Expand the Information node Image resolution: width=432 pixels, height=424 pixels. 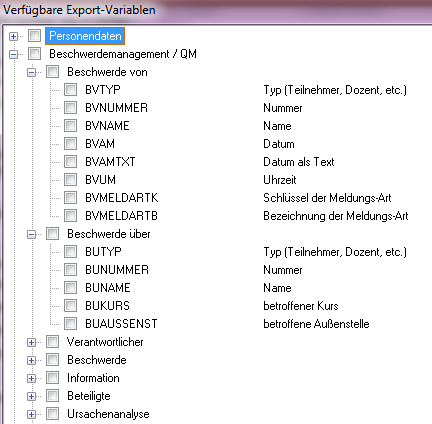pyautogui.click(x=31, y=378)
